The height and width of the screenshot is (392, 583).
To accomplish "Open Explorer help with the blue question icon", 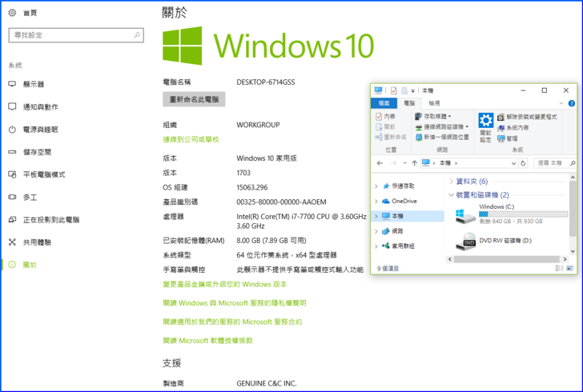I will pos(572,103).
